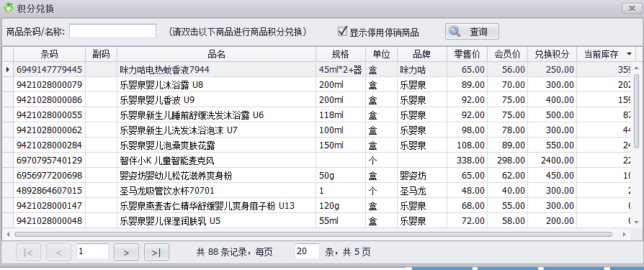Click the 查询 search button
This screenshot has height=270, width=644.
click(x=472, y=32)
